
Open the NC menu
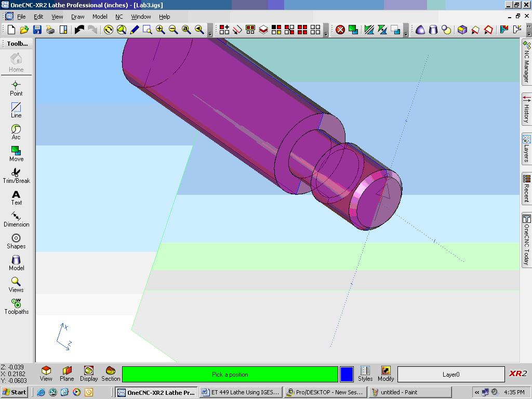tap(119, 17)
